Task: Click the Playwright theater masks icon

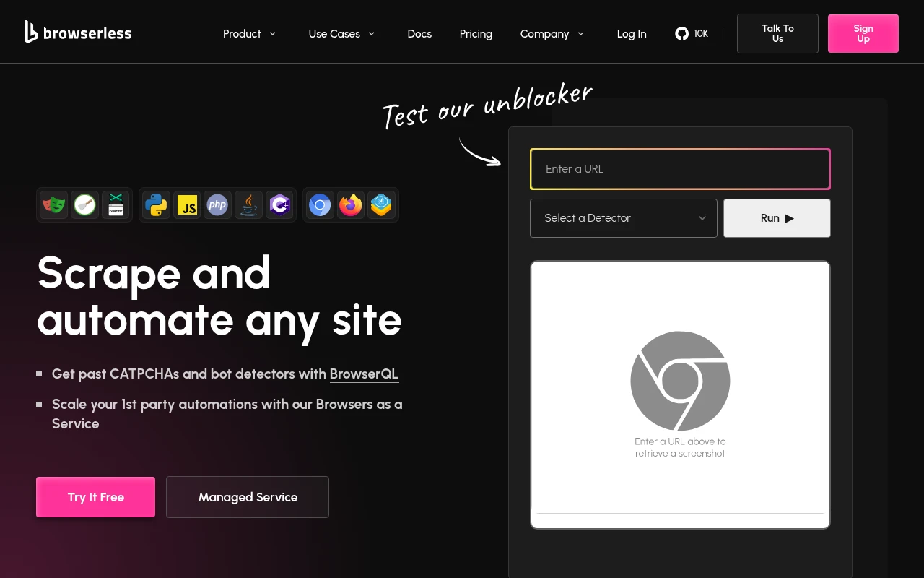Action: [x=54, y=204]
